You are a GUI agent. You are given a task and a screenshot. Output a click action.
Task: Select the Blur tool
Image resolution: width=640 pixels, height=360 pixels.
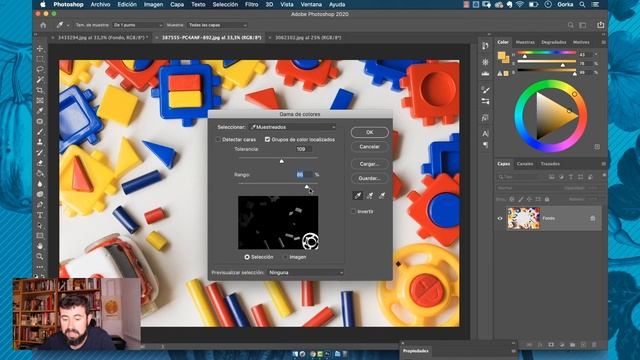(40, 184)
